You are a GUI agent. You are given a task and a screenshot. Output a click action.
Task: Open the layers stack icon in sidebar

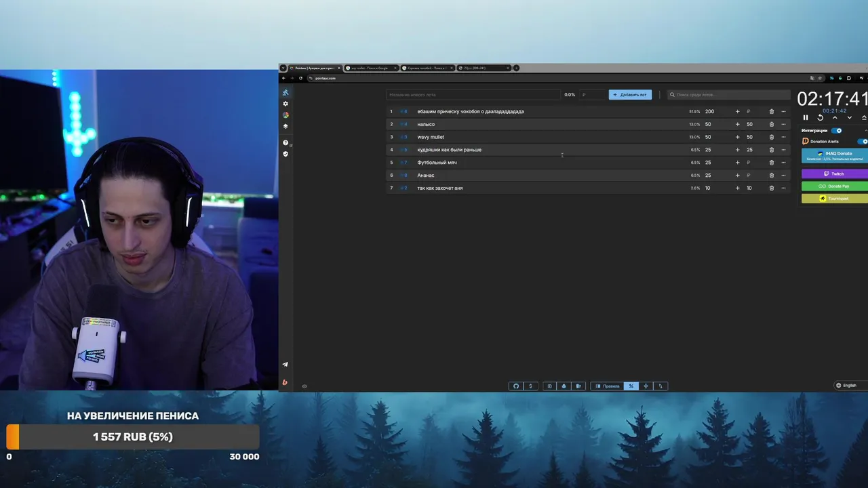coord(285,126)
